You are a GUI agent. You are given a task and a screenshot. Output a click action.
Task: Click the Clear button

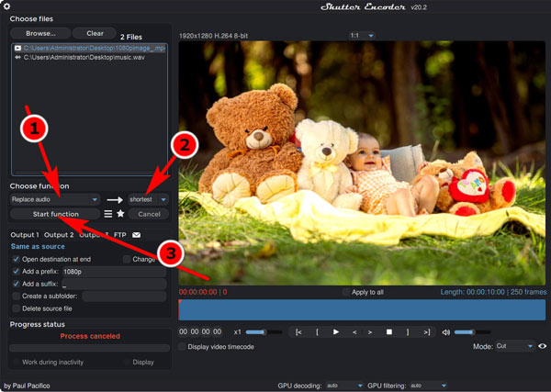tap(95, 33)
